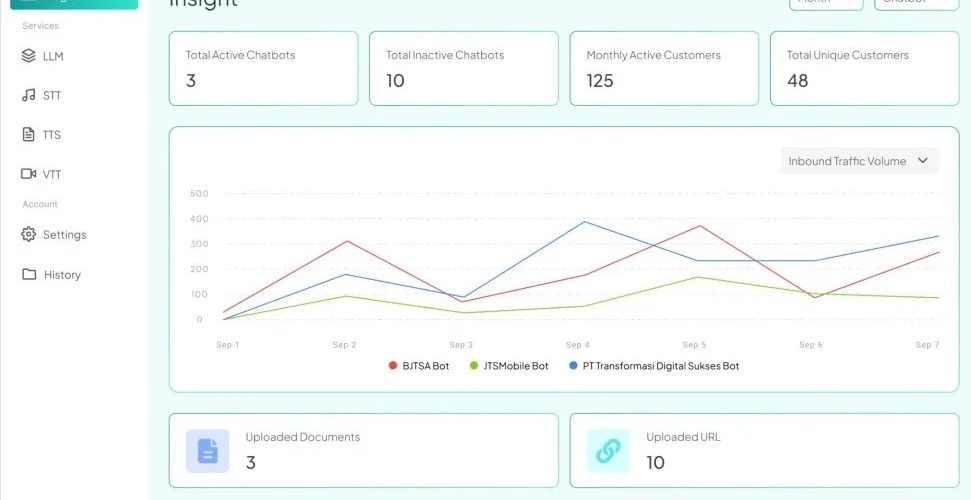The width and height of the screenshot is (971, 500).
Task: Click the VTT video camera icon
Action: click(29, 174)
